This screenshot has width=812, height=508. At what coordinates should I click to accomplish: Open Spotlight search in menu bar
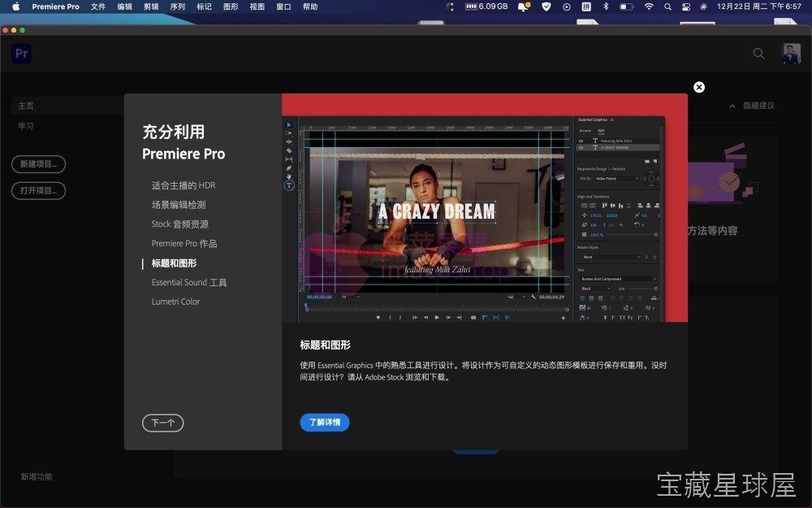[668, 7]
